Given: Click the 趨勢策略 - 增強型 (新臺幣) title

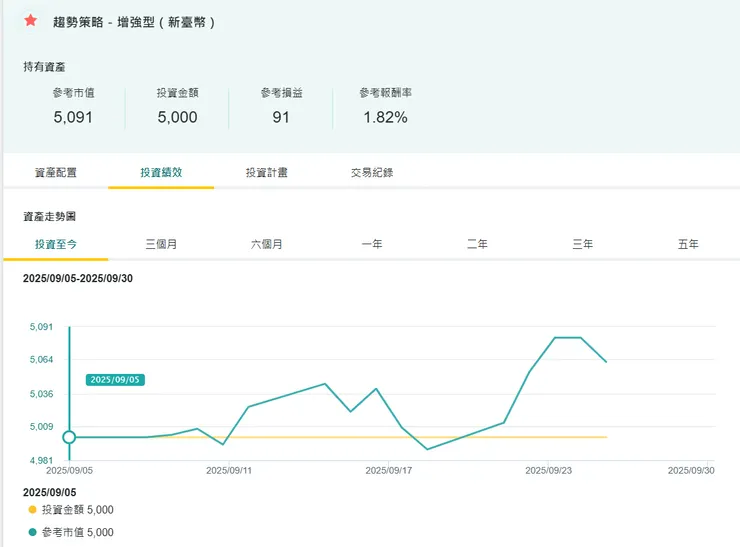Looking at the screenshot, I should pos(134,22).
